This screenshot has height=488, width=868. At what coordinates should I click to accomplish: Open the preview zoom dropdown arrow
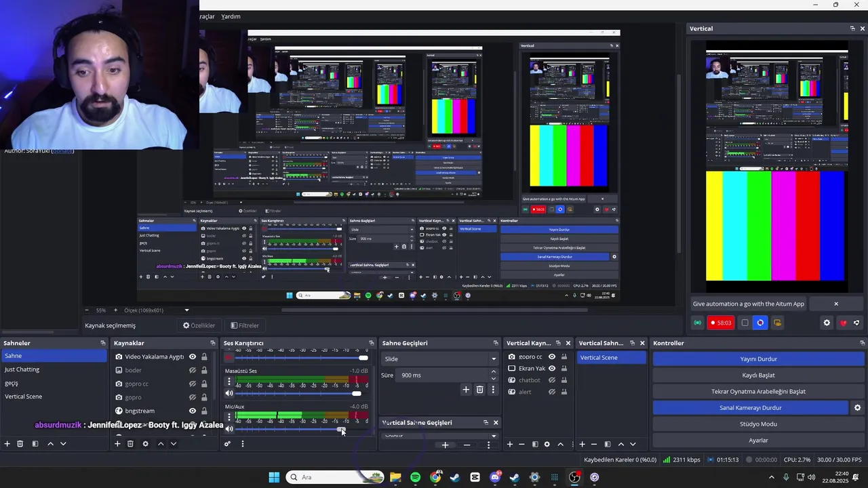[x=186, y=310]
